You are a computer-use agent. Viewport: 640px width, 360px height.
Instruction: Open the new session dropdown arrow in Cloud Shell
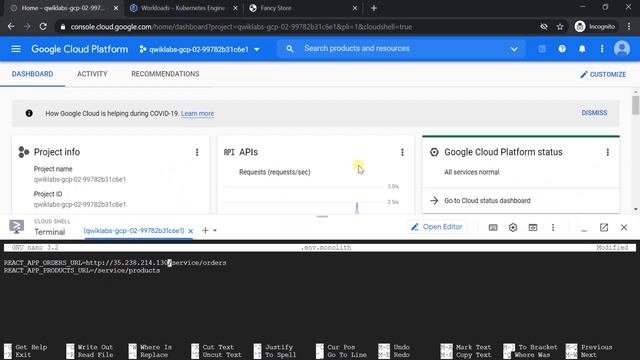tap(215, 231)
